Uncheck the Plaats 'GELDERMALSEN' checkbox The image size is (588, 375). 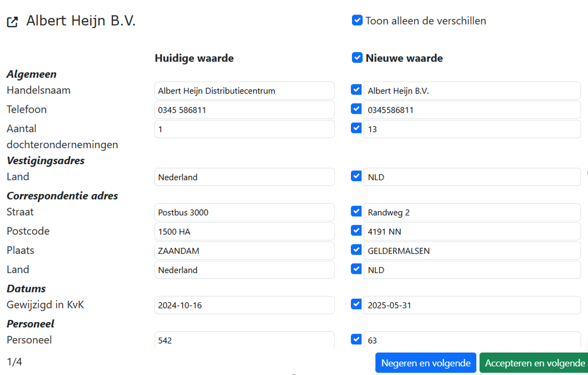point(356,250)
